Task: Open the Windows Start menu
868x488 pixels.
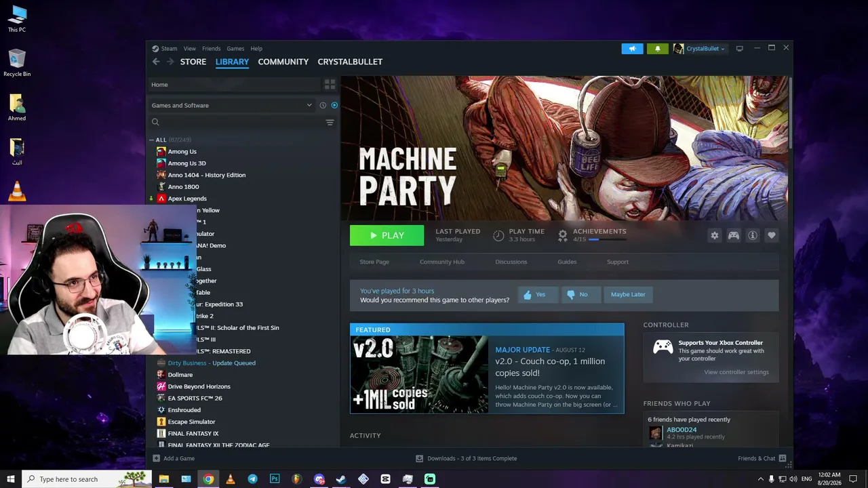Action: tap(10, 479)
